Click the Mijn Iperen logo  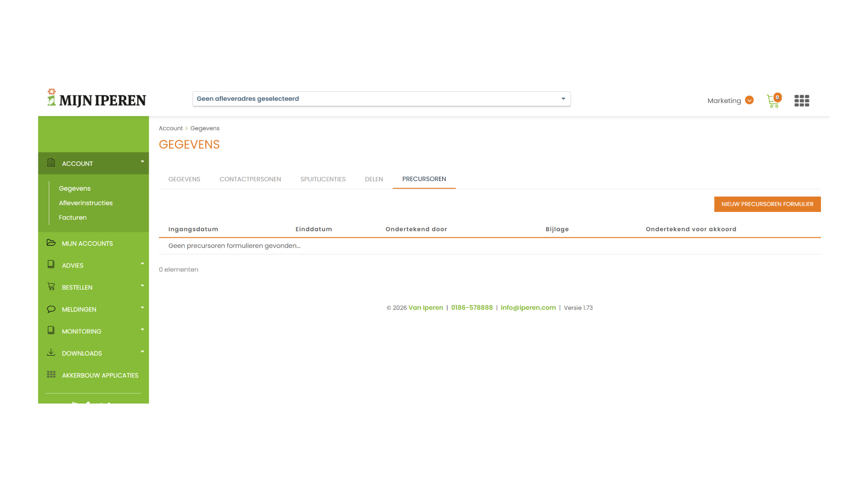point(97,99)
